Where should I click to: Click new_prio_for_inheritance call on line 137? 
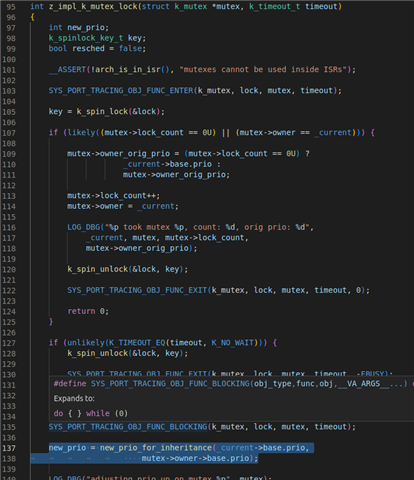click(156, 448)
